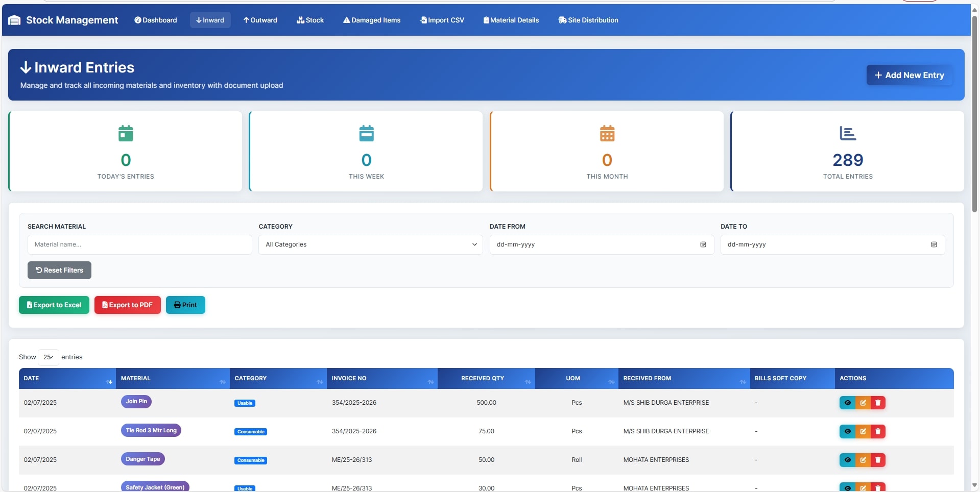View details of the Tie Rod entry
980x492 pixels.
847,431
